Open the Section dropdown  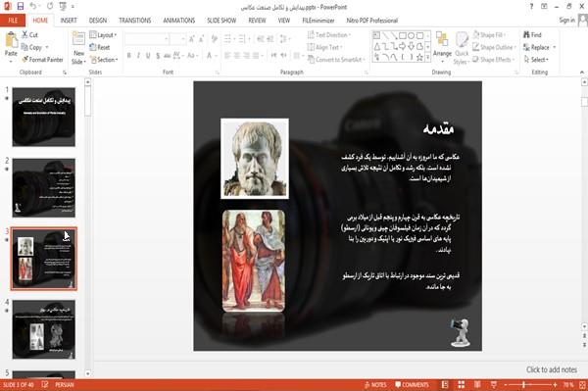[x=104, y=60]
